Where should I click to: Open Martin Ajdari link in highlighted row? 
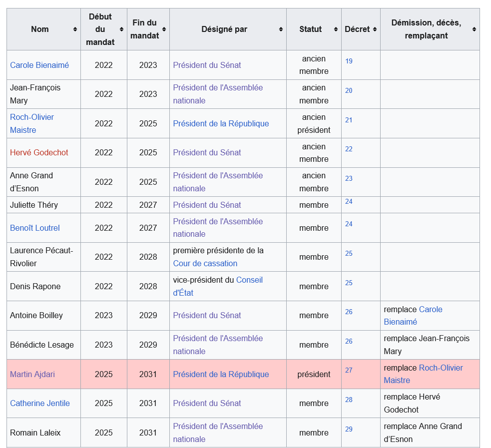(x=32, y=374)
